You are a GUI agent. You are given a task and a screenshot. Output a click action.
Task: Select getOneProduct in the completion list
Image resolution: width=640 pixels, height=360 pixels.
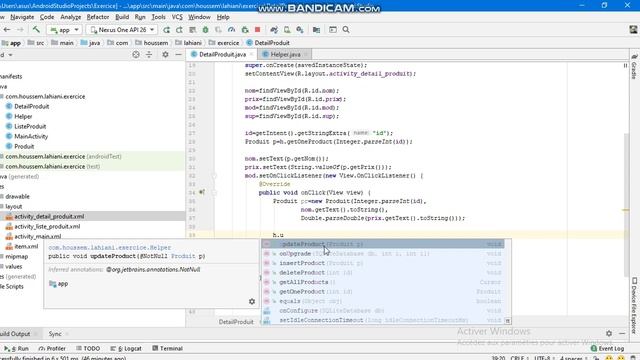tap(383, 292)
